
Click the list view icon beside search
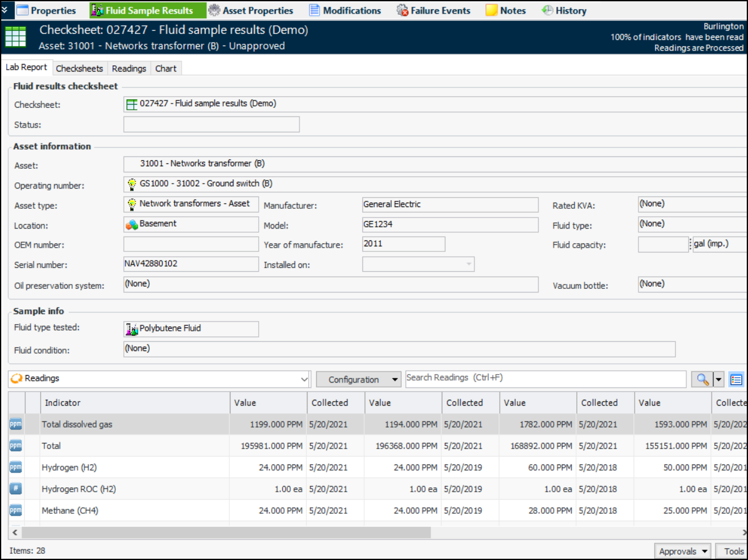click(x=736, y=379)
